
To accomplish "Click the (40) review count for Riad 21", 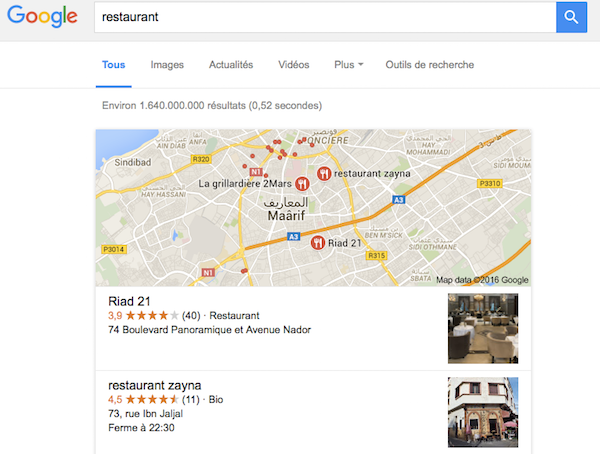I will coord(191,315).
